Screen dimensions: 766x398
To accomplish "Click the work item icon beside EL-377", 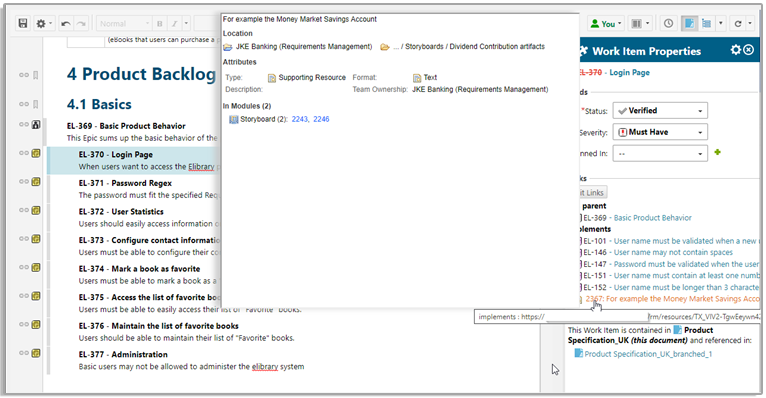I will coord(36,353).
